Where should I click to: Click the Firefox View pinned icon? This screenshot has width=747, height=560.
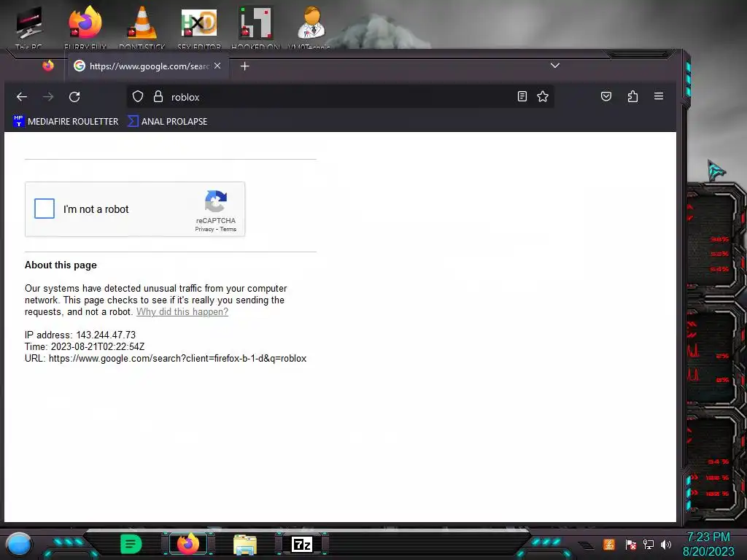tap(48, 66)
